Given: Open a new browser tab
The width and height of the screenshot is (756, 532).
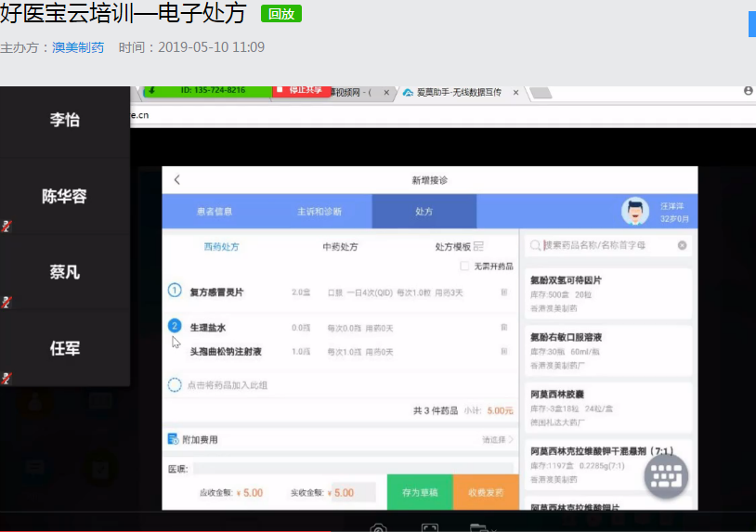Looking at the screenshot, I should pos(541,93).
